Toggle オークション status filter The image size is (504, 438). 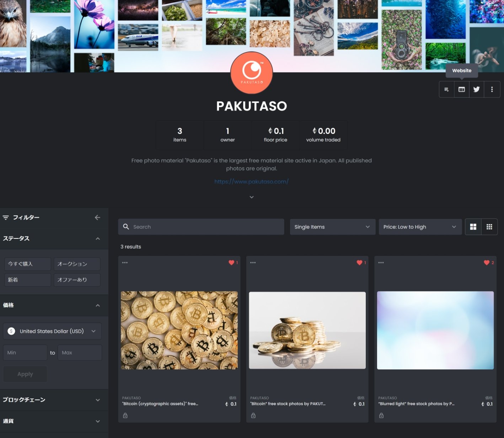pos(77,264)
